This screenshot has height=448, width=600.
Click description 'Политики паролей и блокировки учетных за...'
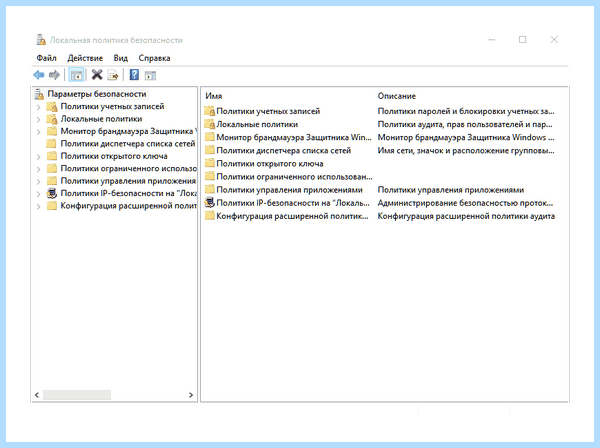(x=466, y=111)
